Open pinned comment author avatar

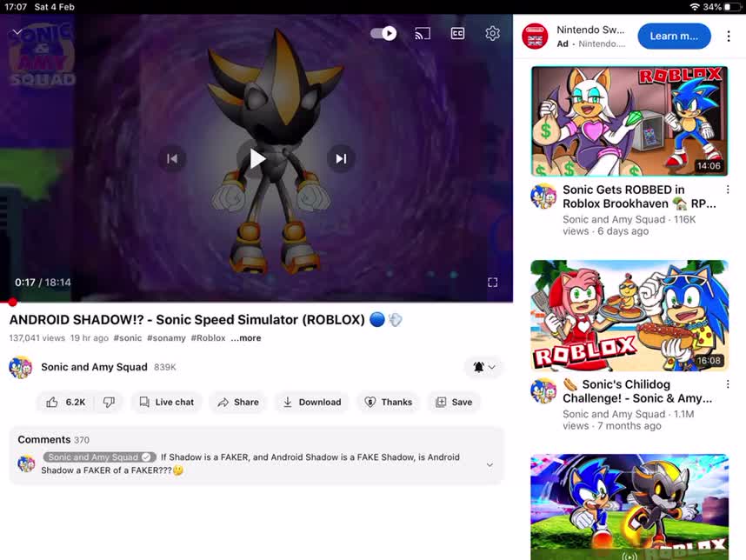(26, 463)
